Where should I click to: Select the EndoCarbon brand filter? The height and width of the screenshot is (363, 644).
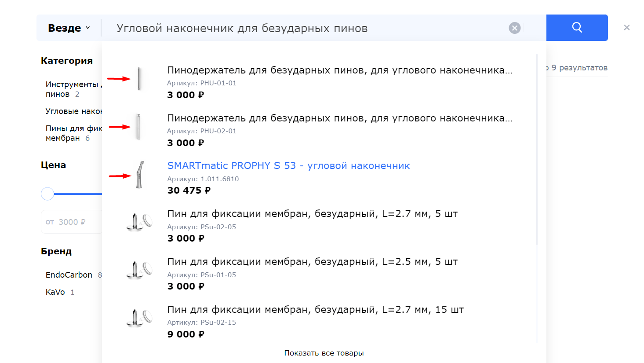69,275
